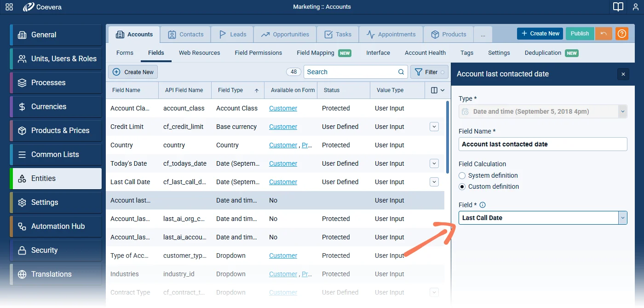Click the green Publish button
The image size is (644, 308).
pos(580,34)
